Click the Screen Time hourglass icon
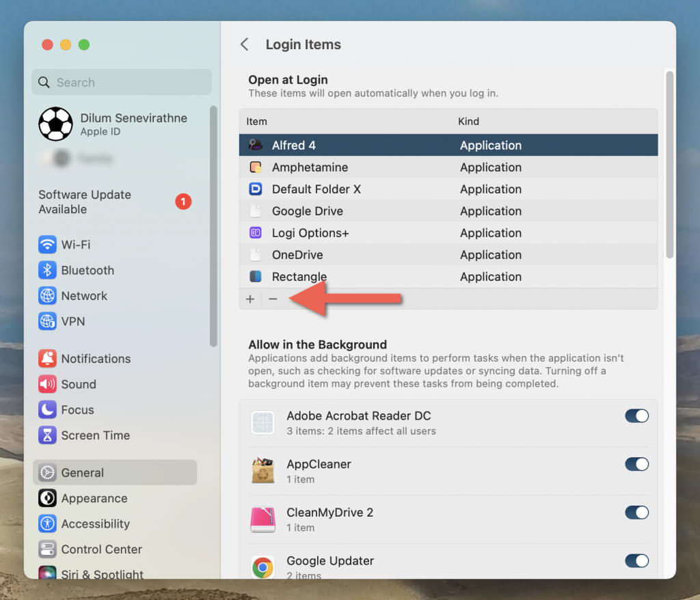The height and width of the screenshot is (600, 700). [47, 435]
